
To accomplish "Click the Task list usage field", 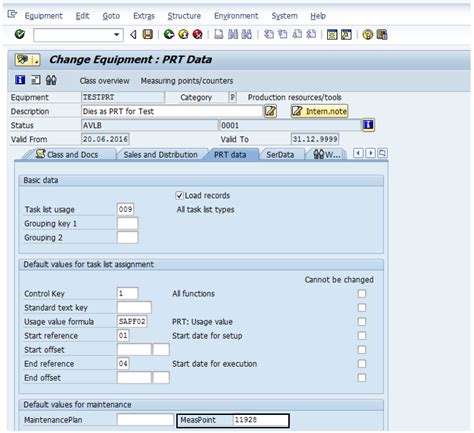I will pos(125,209).
